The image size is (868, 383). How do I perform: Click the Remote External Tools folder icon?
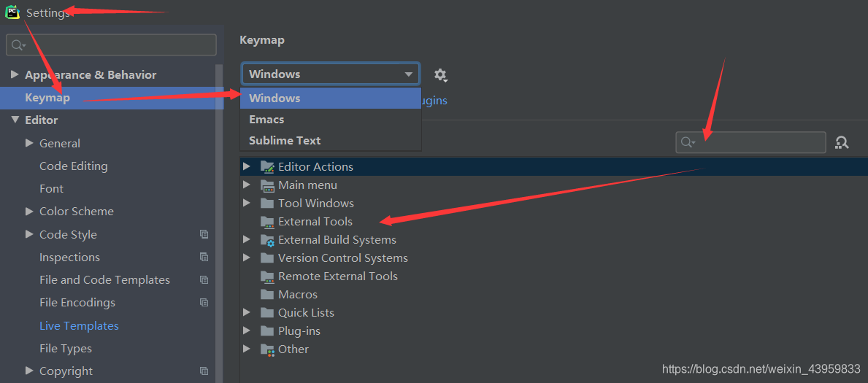tap(267, 276)
